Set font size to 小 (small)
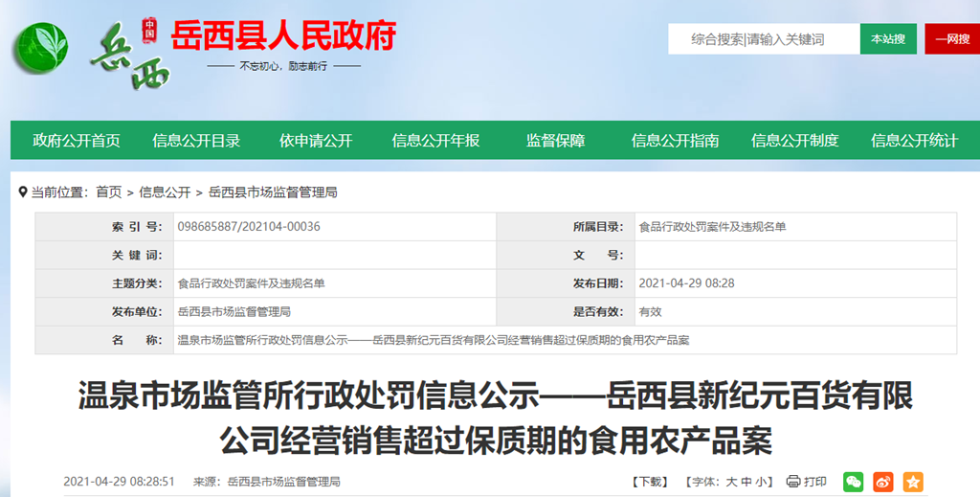Image resolution: width=980 pixels, height=497 pixels. pyautogui.click(x=763, y=482)
